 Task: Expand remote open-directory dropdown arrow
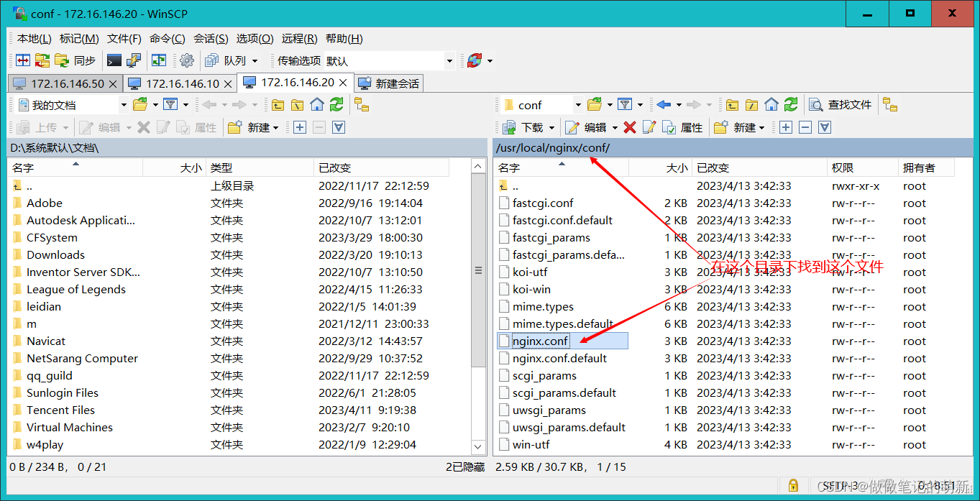[610, 105]
